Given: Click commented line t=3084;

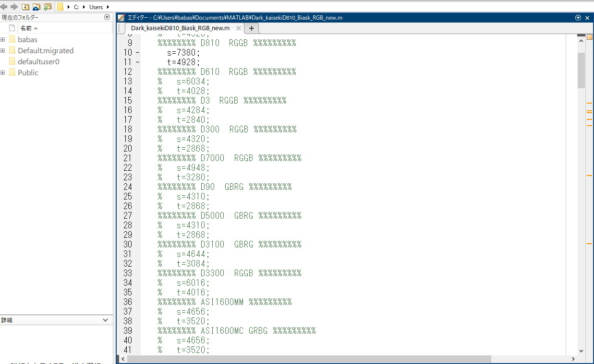Looking at the screenshot, I should point(184,264).
